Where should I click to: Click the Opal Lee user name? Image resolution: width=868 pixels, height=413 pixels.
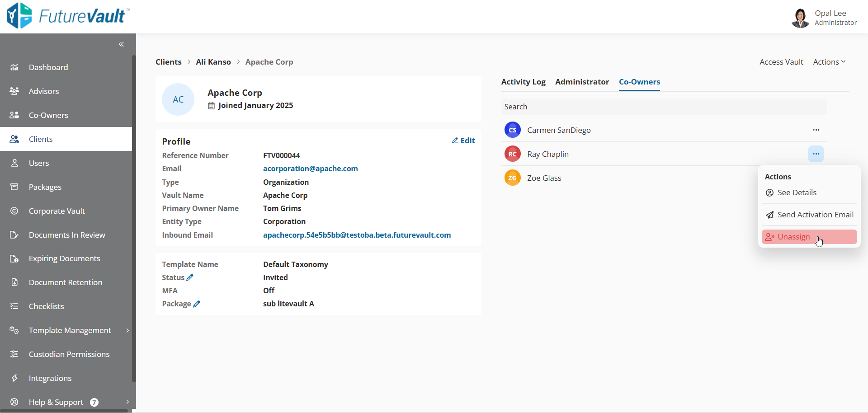coord(830,13)
